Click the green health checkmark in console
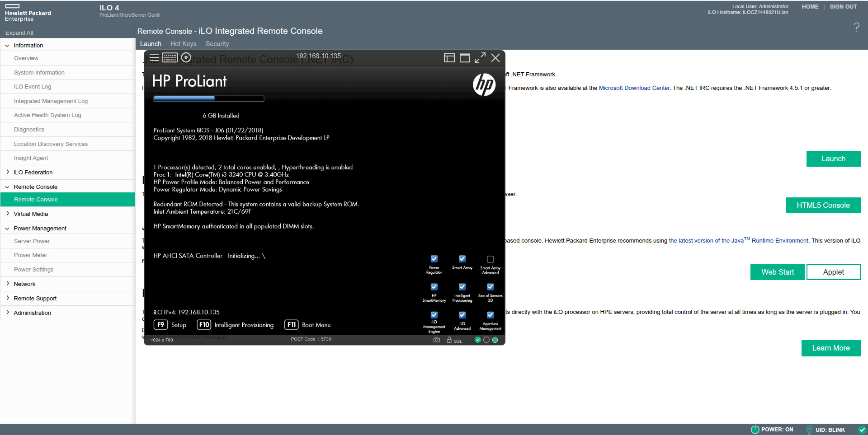The width and height of the screenshot is (868, 435). pyautogui.click(x=478, y=340)
